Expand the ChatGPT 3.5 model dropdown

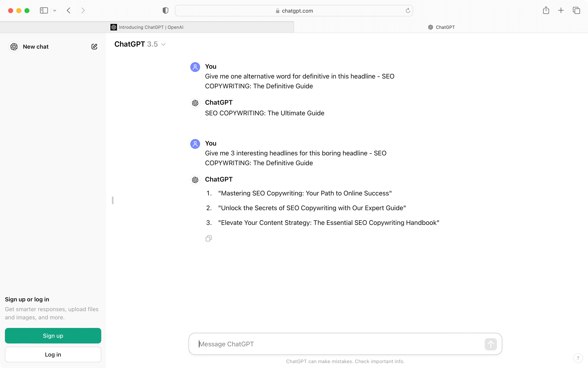pyautogui.click(x=140, y=44)
